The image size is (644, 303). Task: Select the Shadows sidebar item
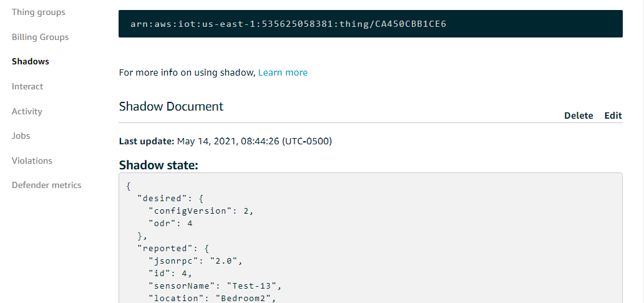(30, 61)
